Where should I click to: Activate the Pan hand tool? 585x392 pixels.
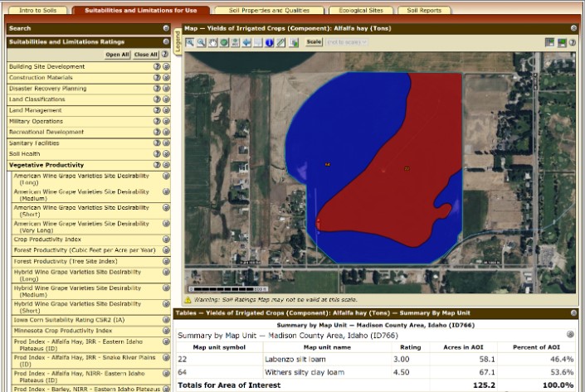(212, 42)
